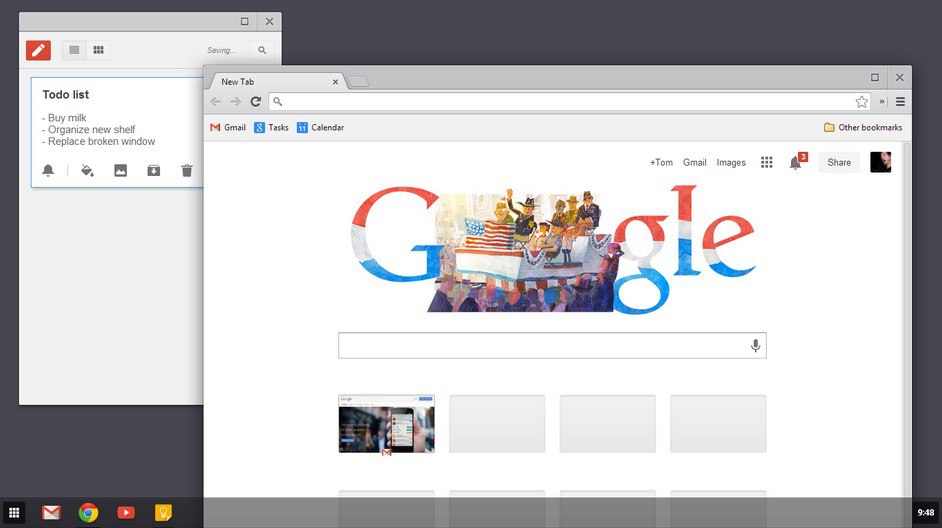Focus the Google search box
This screenshot has height=528, width=942.
552,345
